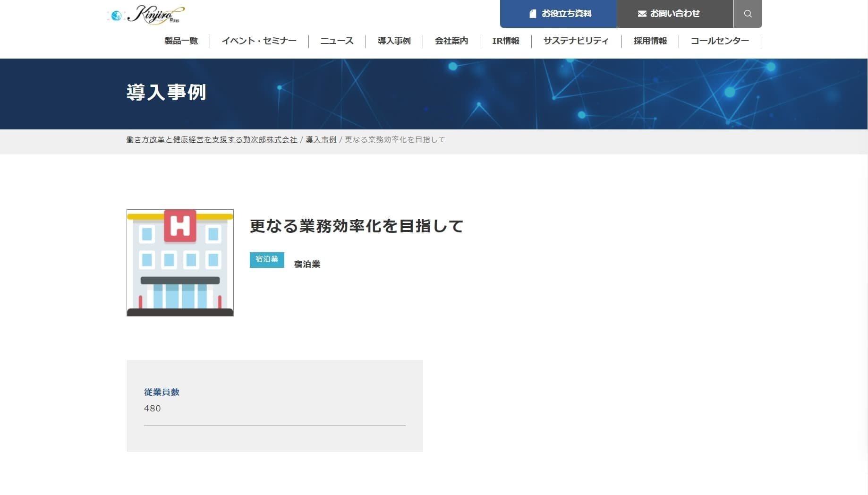Viewport: 868px width, 495px height.
Task: Open the 製品一覧 menu item
Action: 181,41
